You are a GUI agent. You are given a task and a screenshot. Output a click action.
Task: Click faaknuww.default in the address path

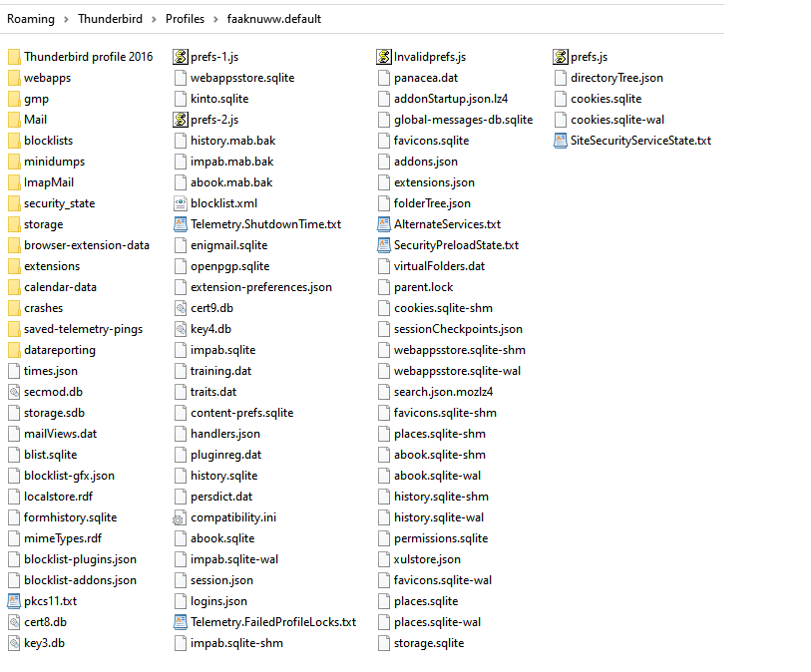(x=274, y=19)
